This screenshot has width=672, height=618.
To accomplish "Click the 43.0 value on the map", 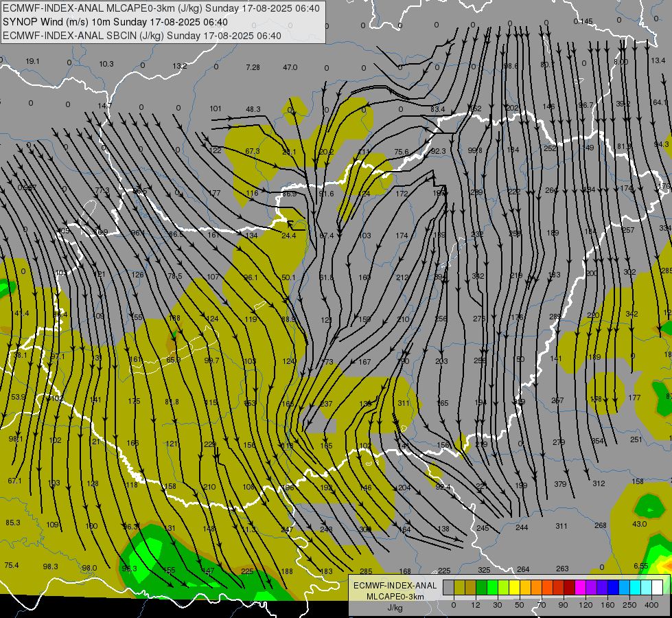I will [640, 524].
